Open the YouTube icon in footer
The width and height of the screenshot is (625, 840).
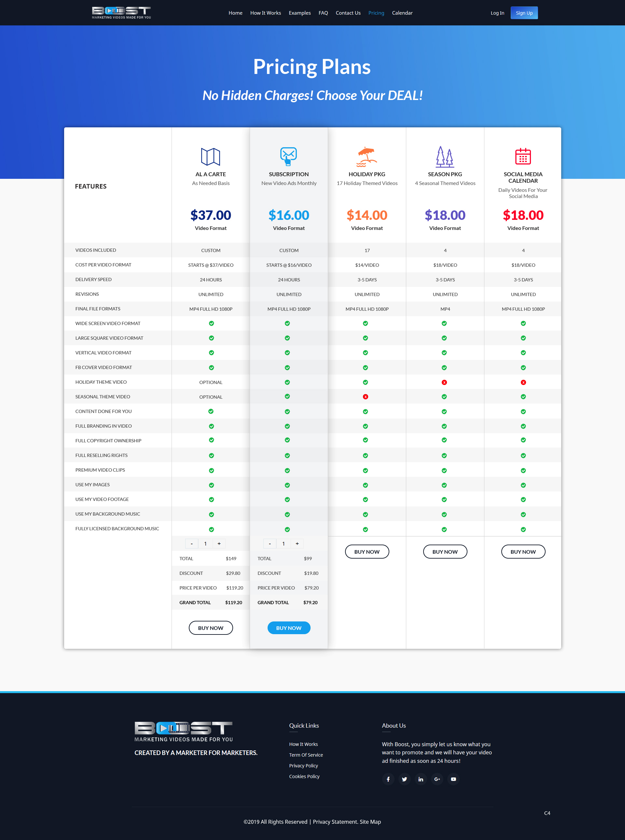click(453, 779)
